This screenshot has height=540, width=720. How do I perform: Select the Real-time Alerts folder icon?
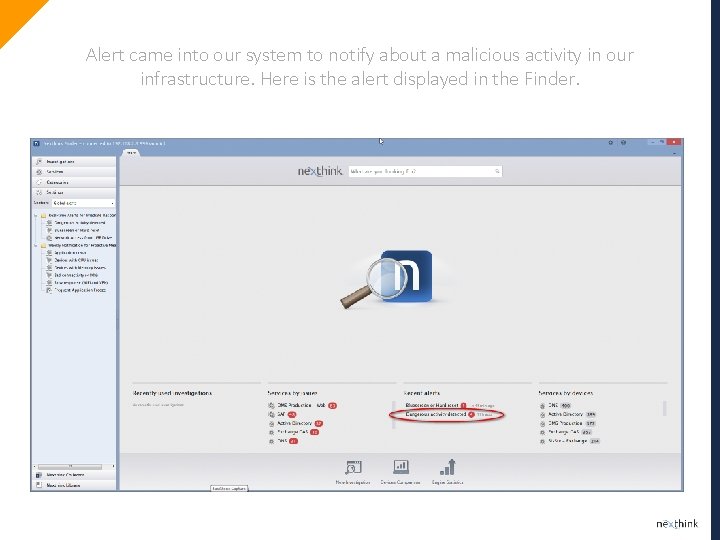[43, 215]
